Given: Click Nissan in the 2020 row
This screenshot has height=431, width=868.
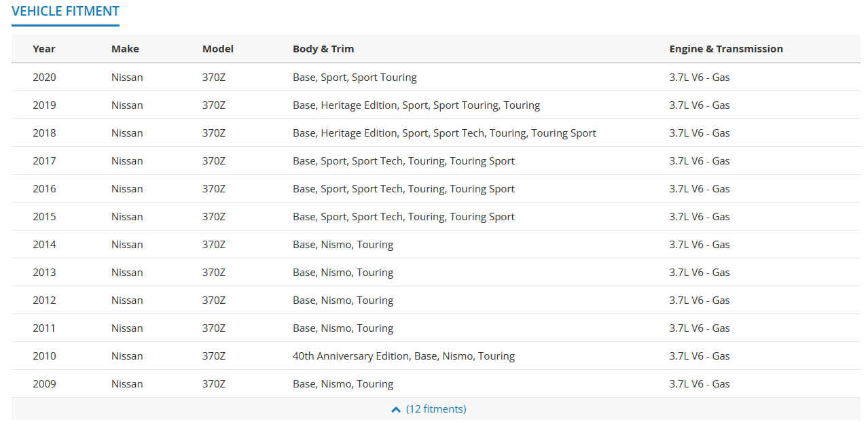Looking at the screenshot, I should pos(127,77).
